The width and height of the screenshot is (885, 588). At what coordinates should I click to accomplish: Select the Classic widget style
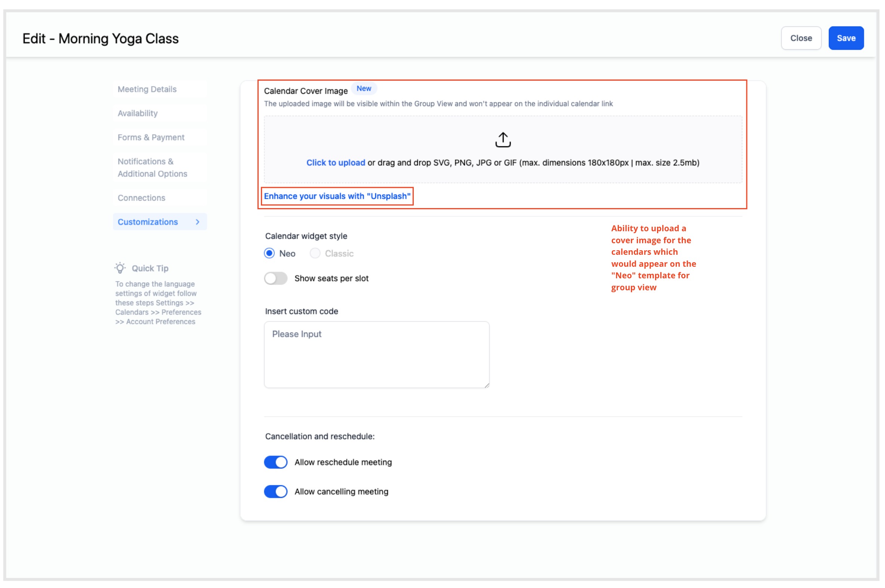coord(315,254)
